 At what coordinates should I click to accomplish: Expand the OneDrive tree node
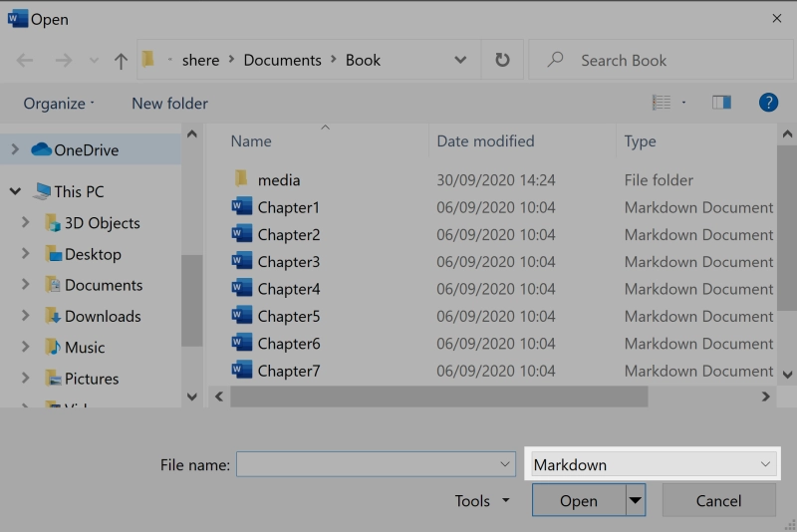(15, 149)
